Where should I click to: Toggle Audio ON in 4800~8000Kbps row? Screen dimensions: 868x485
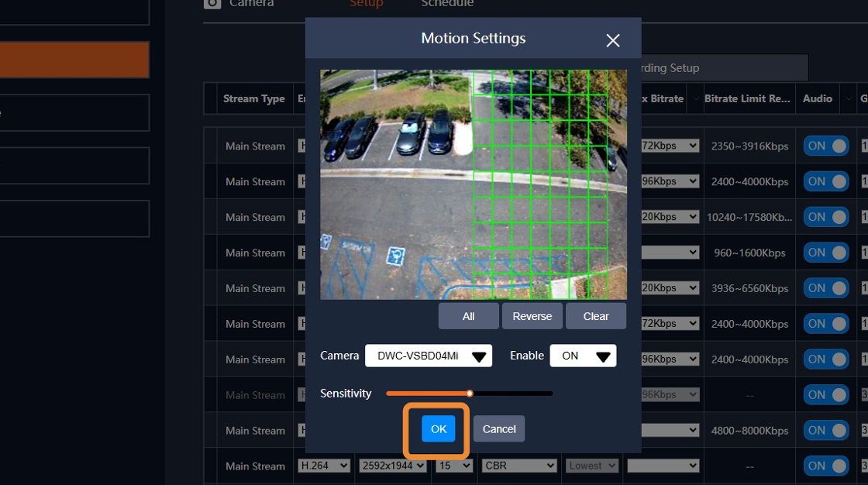point(826,430)
